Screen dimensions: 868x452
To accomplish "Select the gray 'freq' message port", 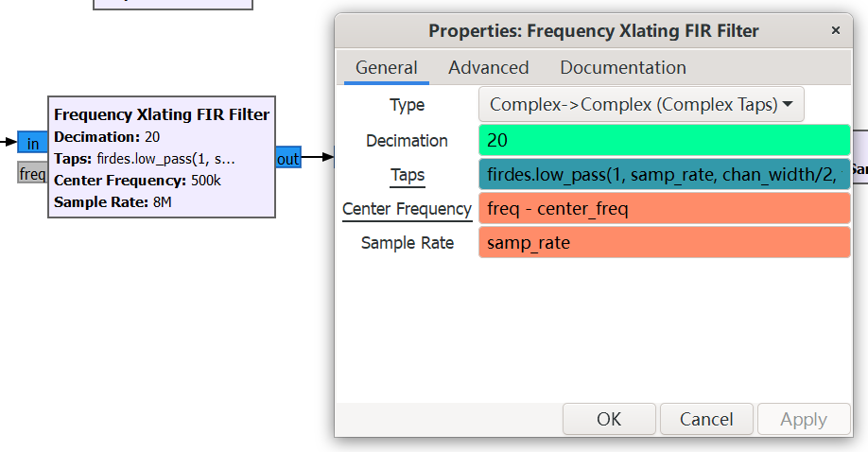I will pos(32,174).
